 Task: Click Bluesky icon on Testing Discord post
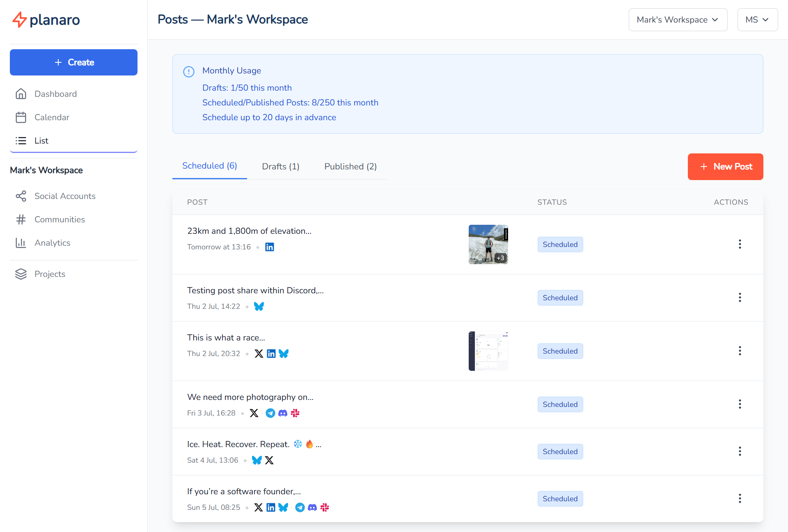[259, 306]
